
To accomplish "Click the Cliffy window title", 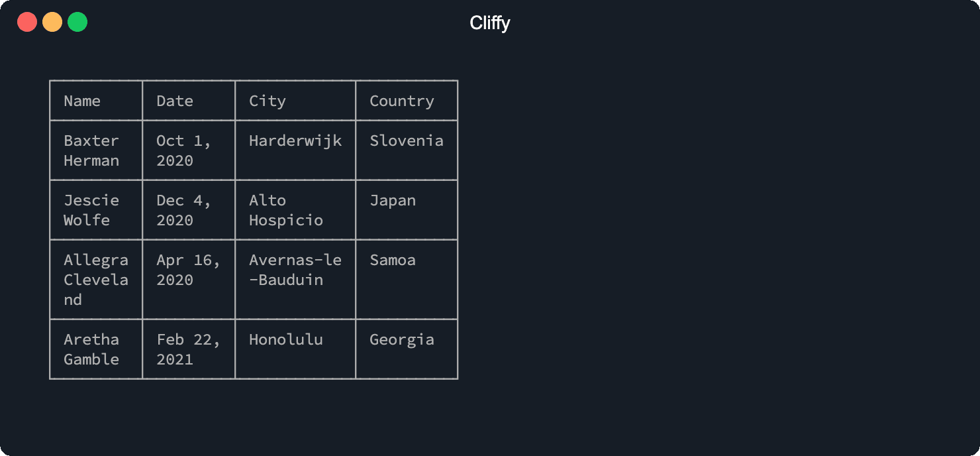I will 490,23.
